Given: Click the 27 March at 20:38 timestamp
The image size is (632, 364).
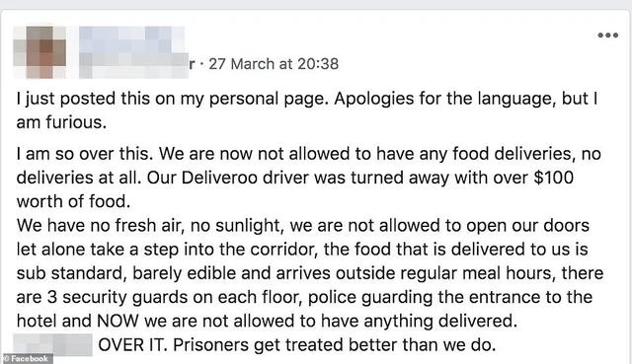Looking at the screenshot, I should coord(274,64).
